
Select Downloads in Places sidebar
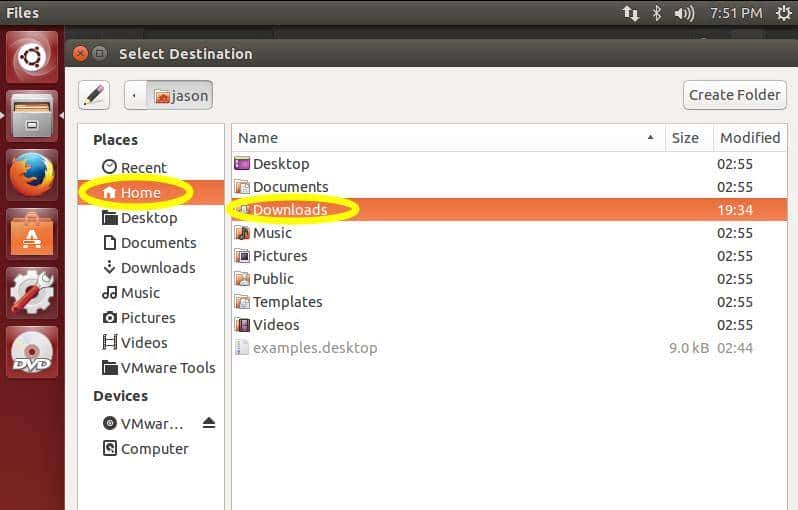pos(151,268)
